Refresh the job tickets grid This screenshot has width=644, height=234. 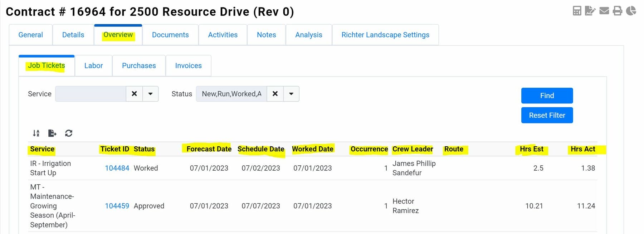point(69,133)
